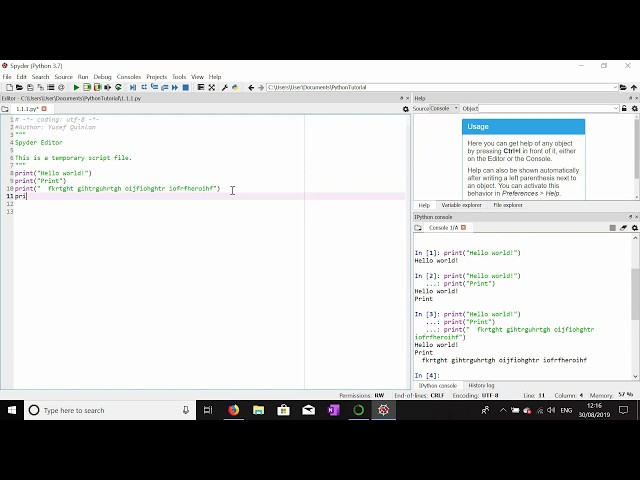Step into function in debugger
The image size is (640, 480).
click(154, 87)
